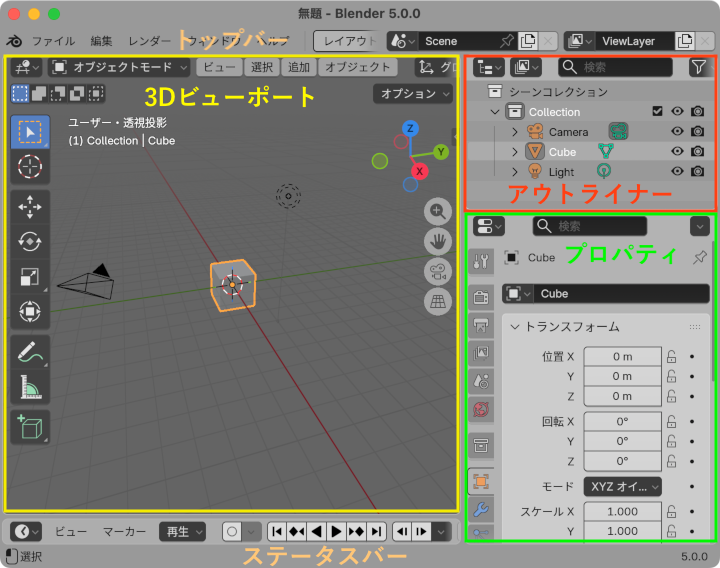Screen dimensions: 720x568
Task: Click the 位置 X value field
Action: (x=622, y=356)
